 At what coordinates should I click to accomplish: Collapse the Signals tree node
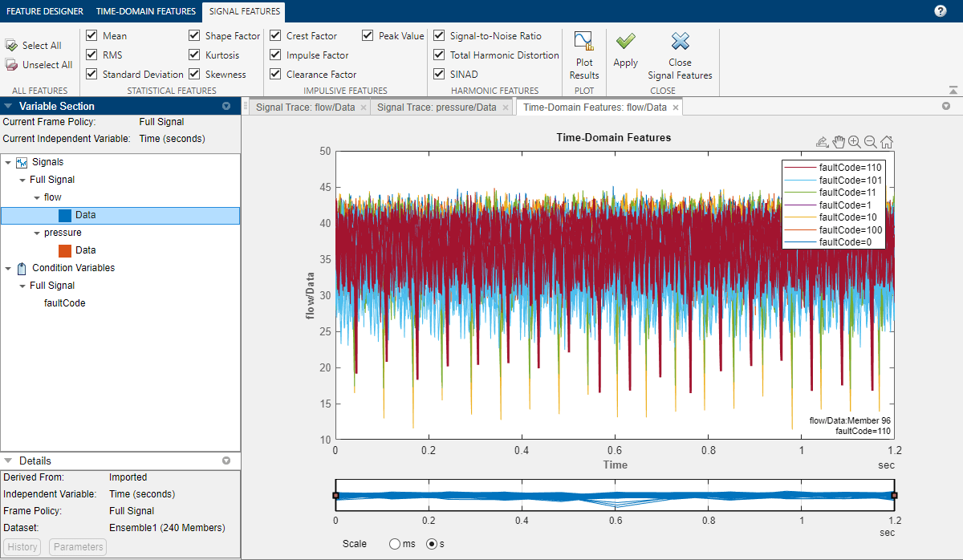coord(8,162)
